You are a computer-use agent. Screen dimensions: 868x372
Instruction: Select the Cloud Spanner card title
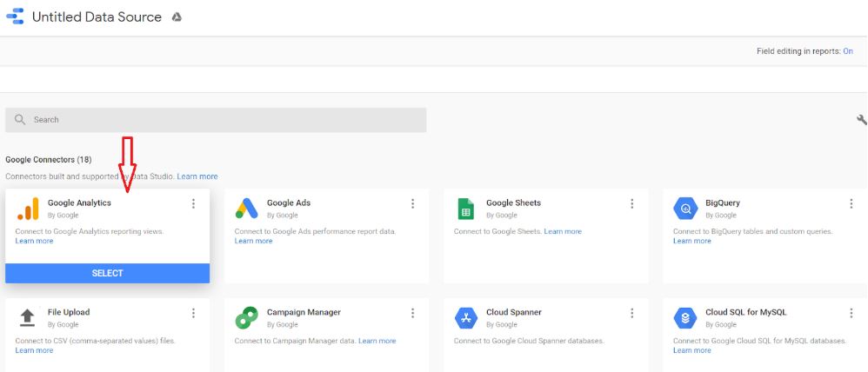514,312
